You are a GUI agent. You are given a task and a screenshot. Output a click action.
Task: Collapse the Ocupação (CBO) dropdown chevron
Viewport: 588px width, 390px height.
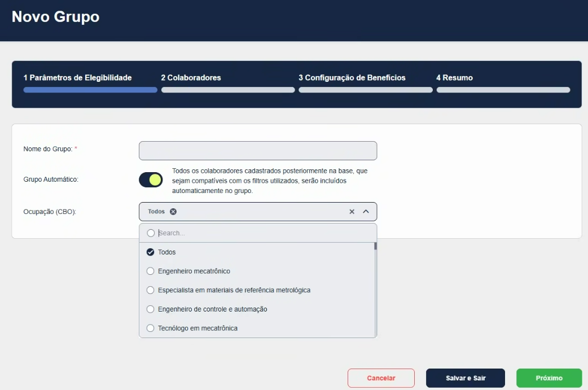click(366, 212)
